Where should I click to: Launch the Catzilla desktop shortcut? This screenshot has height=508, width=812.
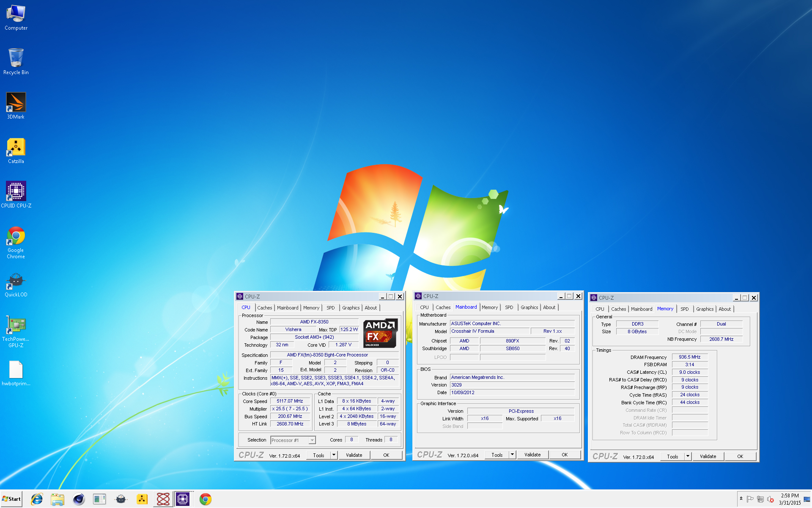pyautogui.click(x=16, y=151)
